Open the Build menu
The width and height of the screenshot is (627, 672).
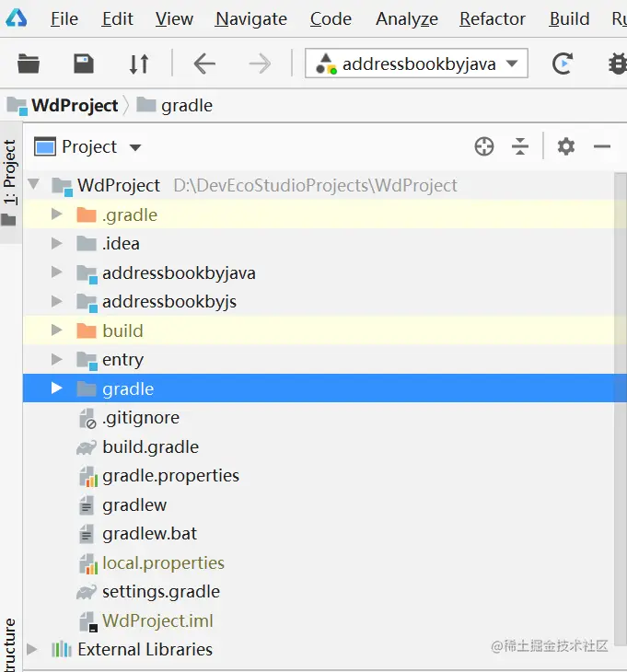point(570,18)
